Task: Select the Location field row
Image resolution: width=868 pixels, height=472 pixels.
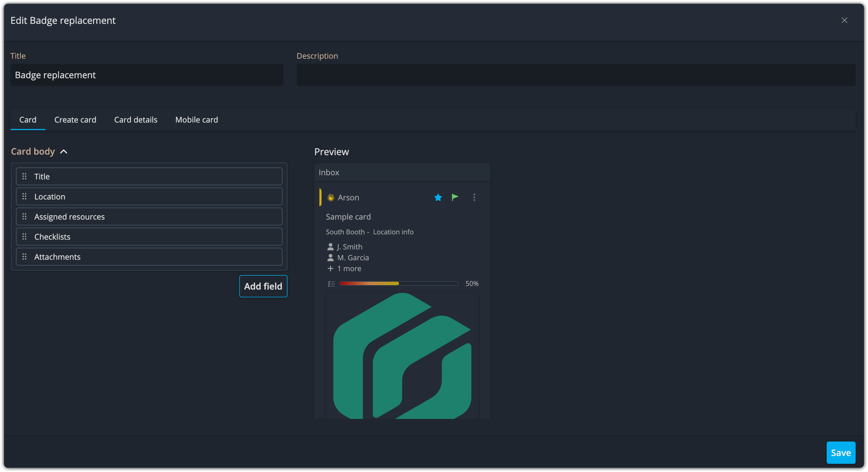Action: (x=149, y=196)
